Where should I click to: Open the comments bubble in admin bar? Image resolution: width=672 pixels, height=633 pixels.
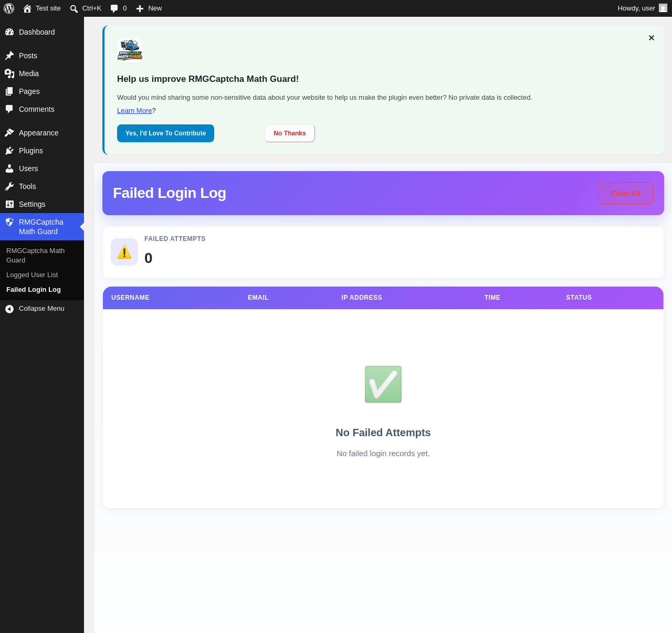(114, 8)
